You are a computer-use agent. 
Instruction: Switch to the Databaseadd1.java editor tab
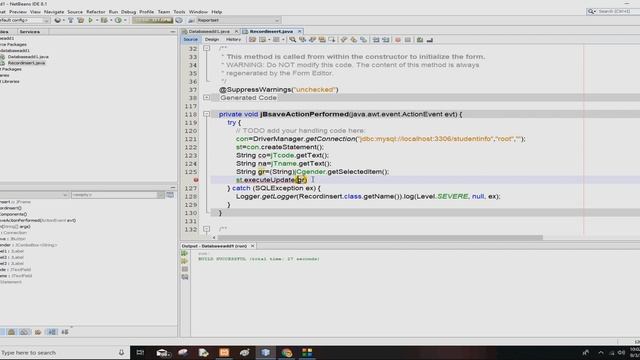pyautogui.click(x=209, y=31)
